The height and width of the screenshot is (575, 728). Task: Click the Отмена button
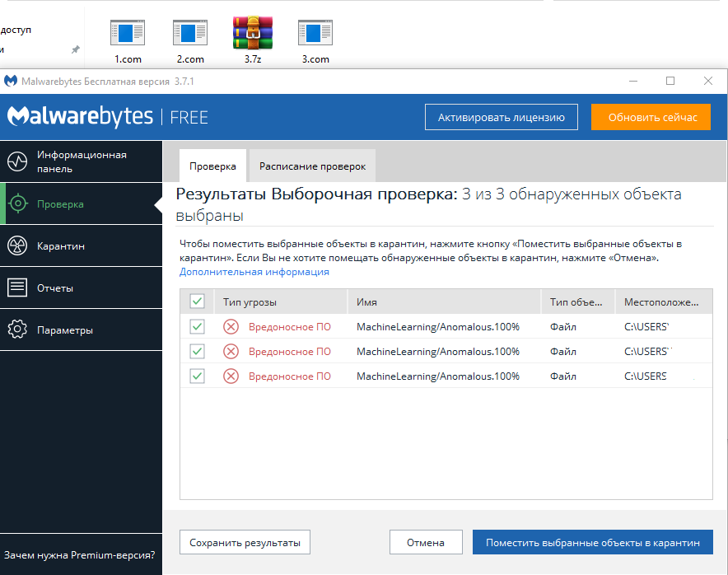pos(426,542)
